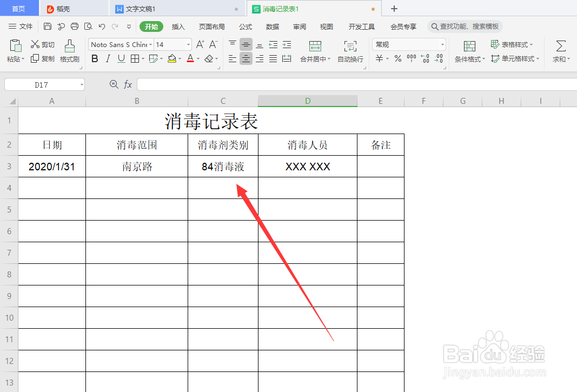Use the Eraser (clear formatting) icon
Image resolution: width=577 pixels, height=392 pixels.
pyautogui.click(x=210, y=58)
